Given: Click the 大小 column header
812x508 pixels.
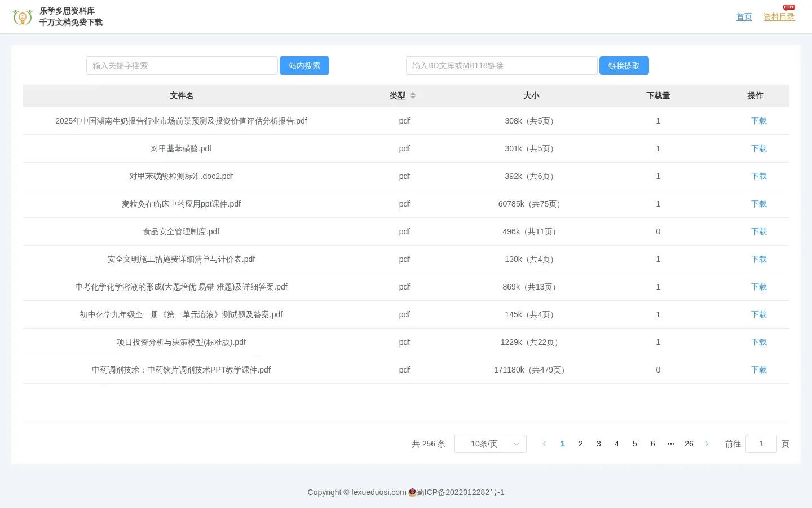Looking at the screenshot, I should click(531, 96).
